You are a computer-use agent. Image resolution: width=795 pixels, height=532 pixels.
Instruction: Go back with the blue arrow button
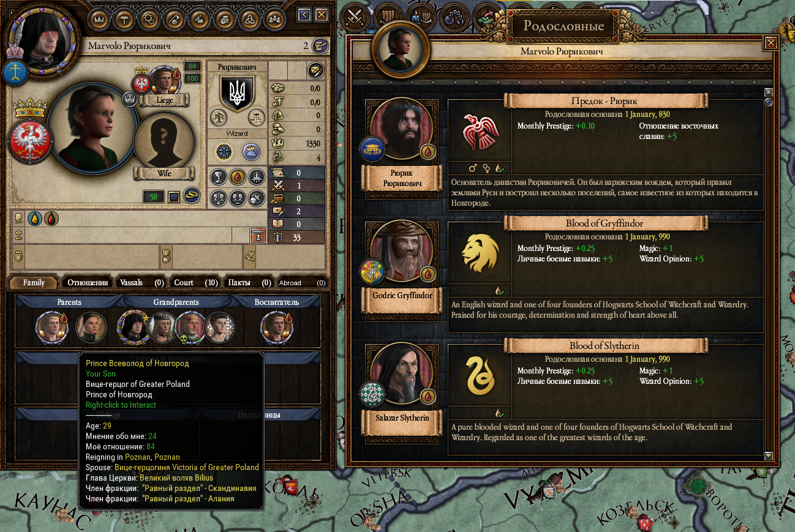304,15
